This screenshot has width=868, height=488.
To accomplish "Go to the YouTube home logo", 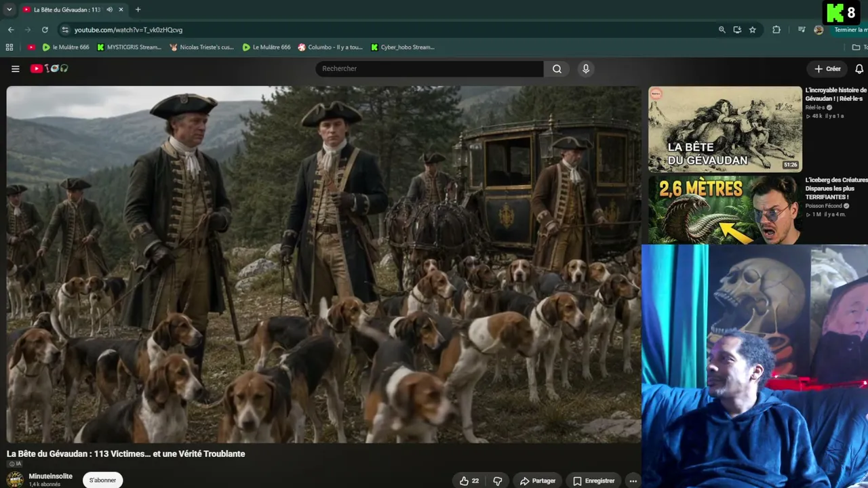I will 49,68.
